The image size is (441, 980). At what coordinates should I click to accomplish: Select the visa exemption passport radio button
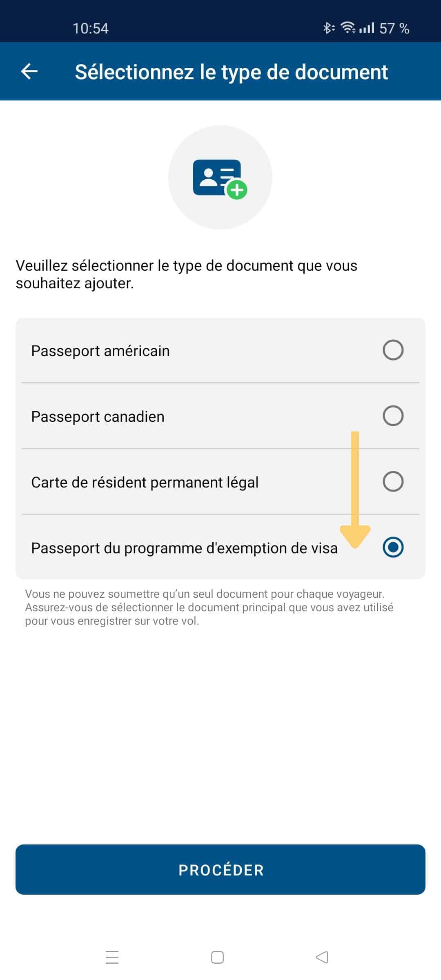[x=393, y=547]
